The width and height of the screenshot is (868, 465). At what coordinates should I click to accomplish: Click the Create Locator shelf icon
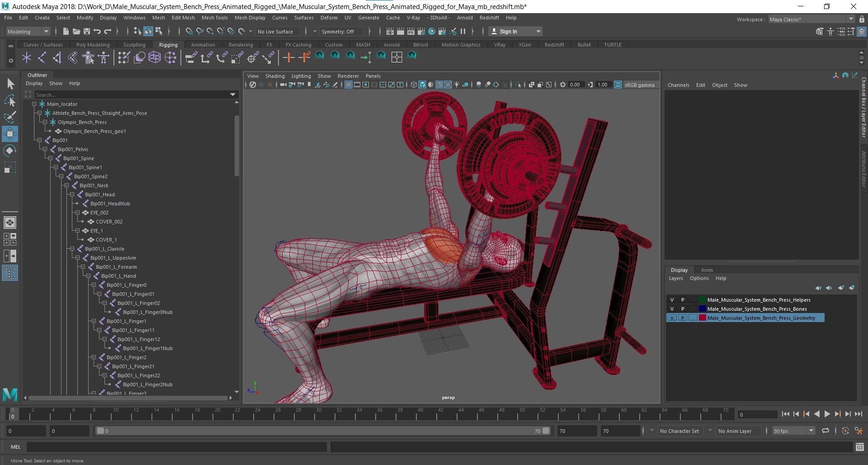(27, 57)
